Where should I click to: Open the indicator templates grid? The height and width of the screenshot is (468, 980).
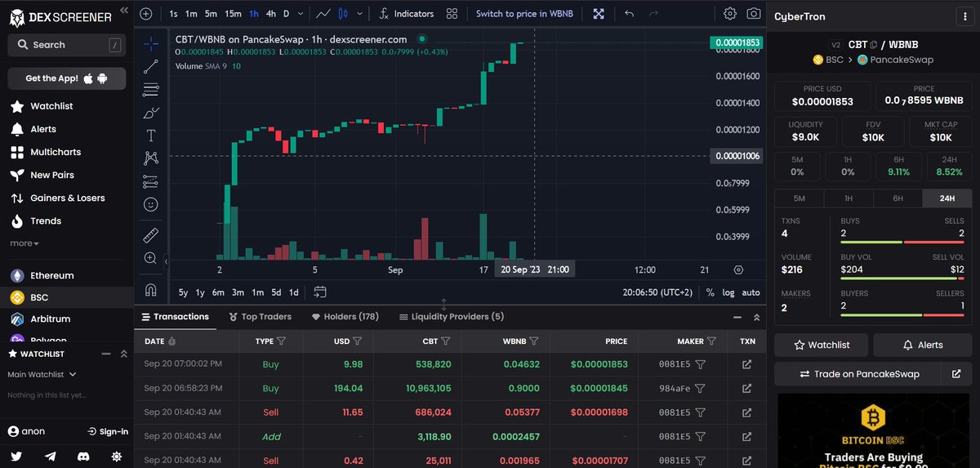coord(452,14)
